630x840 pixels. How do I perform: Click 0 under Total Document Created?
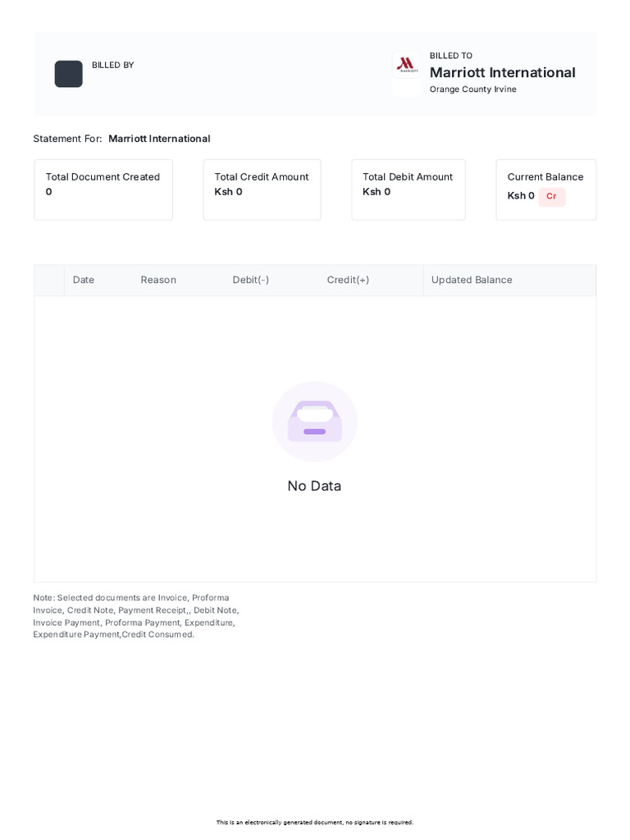point(48,192)
